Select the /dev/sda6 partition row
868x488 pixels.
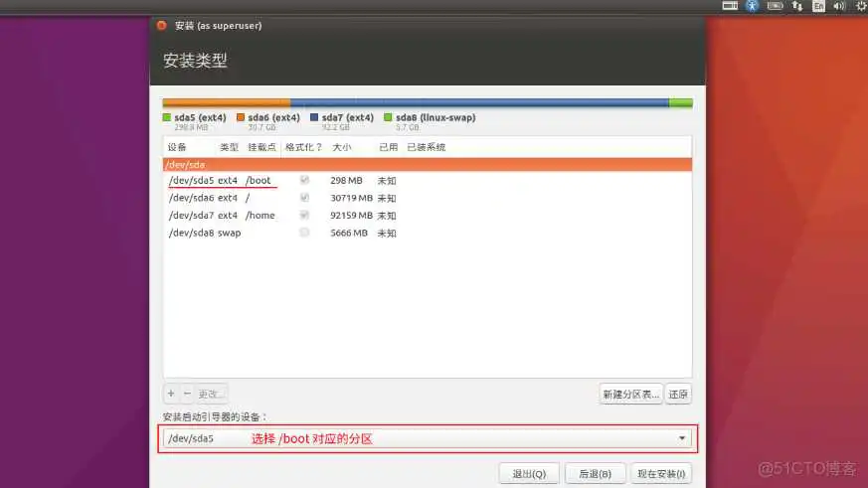[428, 198]
